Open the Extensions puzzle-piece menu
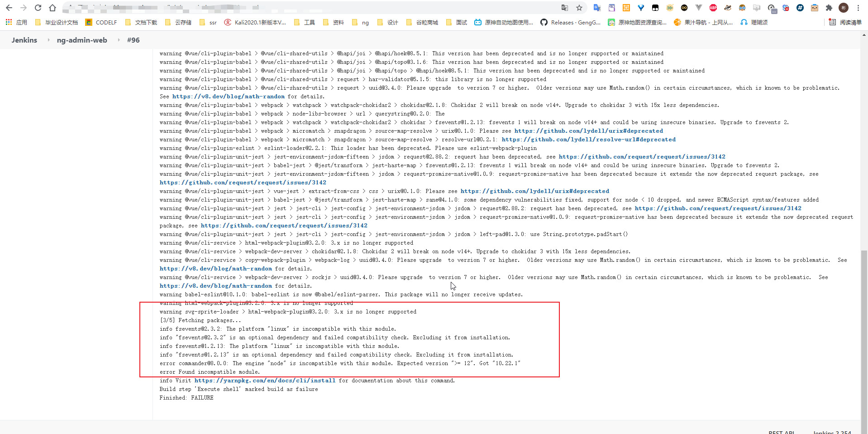Screen dimensions: 868x434 pyautogui.click(x=828, y=8)
